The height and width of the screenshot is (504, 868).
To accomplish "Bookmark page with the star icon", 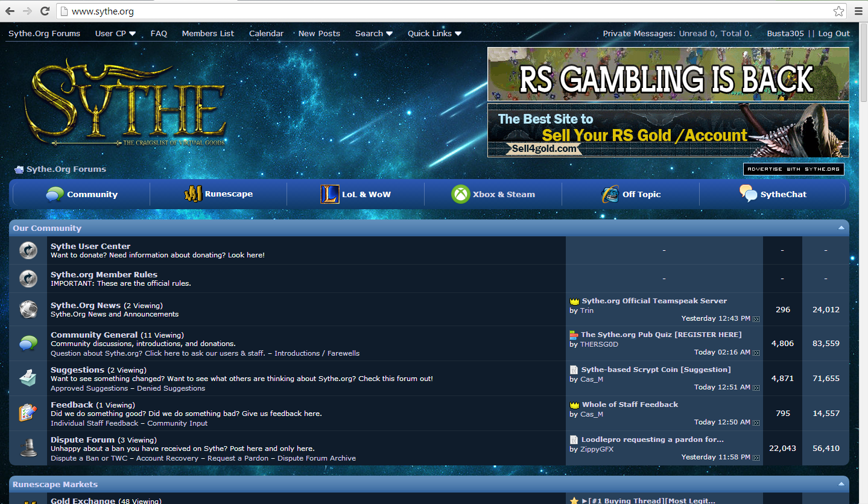I will [x=838, y=11].
